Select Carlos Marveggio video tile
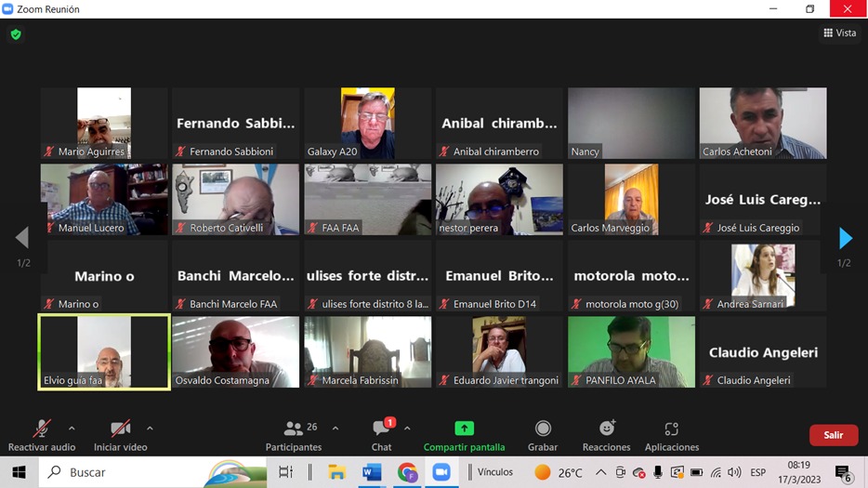The width and height of the screenshot is (868, 488). pyautogui.click(x=631, y=200)
